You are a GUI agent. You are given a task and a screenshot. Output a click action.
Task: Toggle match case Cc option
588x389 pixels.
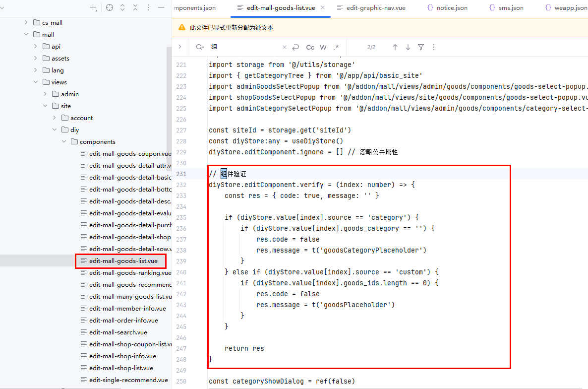[310, 47]
